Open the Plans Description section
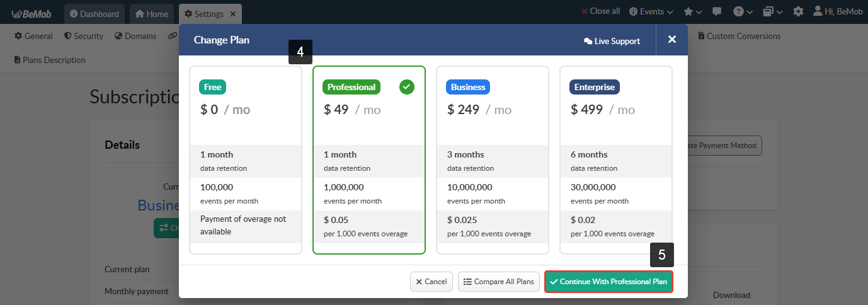The height and width of the screenshot is (305, 868). pos(50,60)
